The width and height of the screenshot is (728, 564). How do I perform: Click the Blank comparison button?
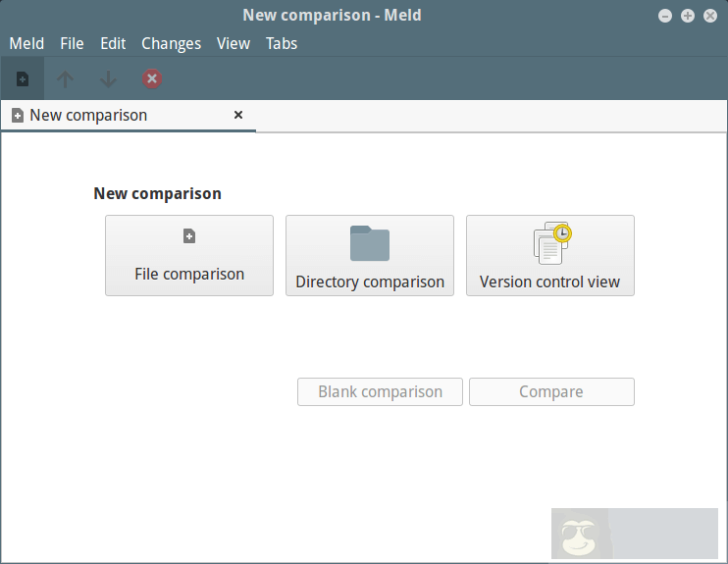point(381,391)
